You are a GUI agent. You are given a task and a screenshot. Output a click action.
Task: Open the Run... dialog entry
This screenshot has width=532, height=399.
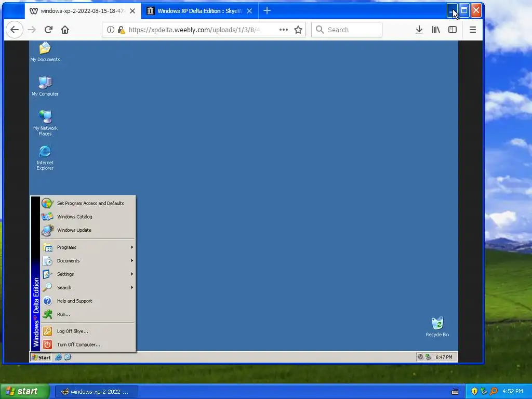pos(88,314)
